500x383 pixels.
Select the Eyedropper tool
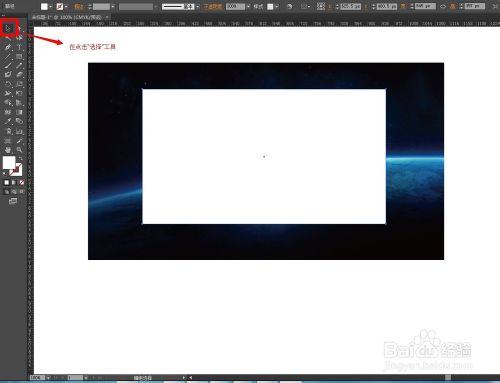(x=8, y=121)
